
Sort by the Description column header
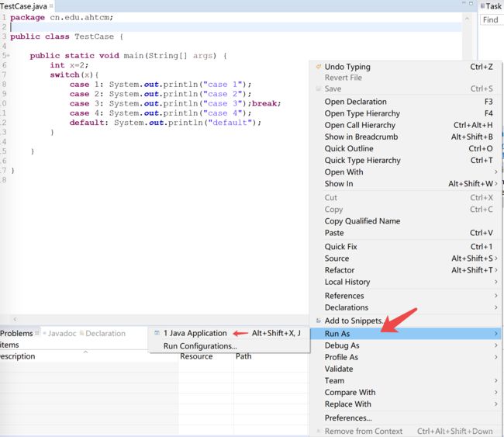pos(88,356)
